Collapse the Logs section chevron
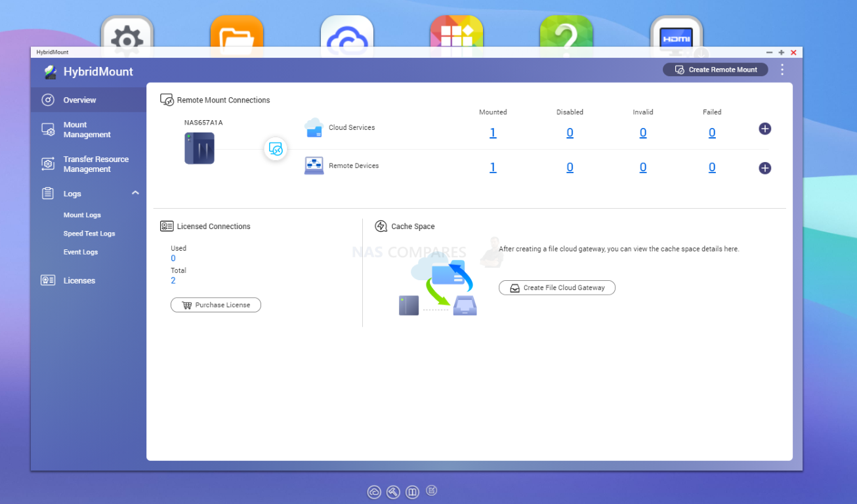This screenshot has height=504, width=857. 135,193
